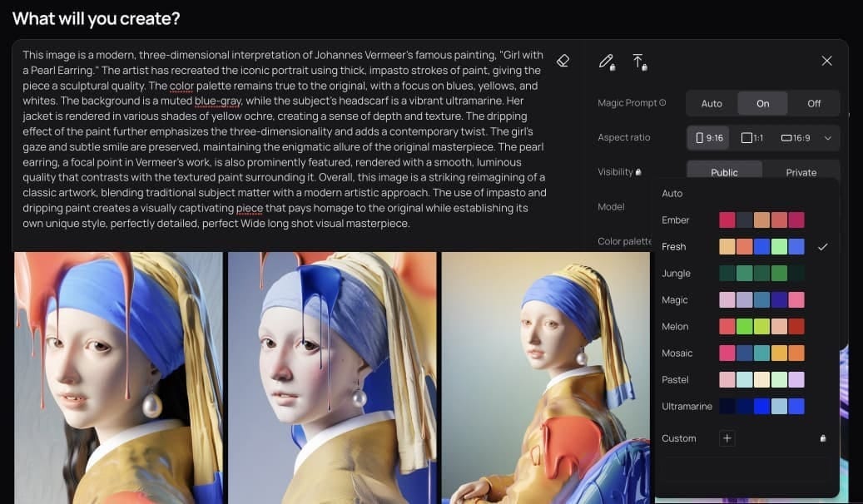Select Mosaic color palette
The height and width of the screenshot is (504, 863).
746,353
